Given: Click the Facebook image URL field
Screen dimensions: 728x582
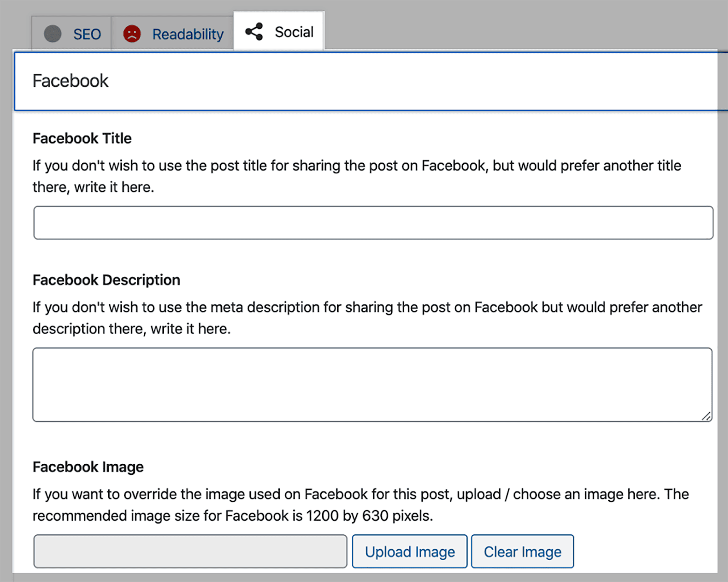Looking at the screenshot, I should [190, 552].
